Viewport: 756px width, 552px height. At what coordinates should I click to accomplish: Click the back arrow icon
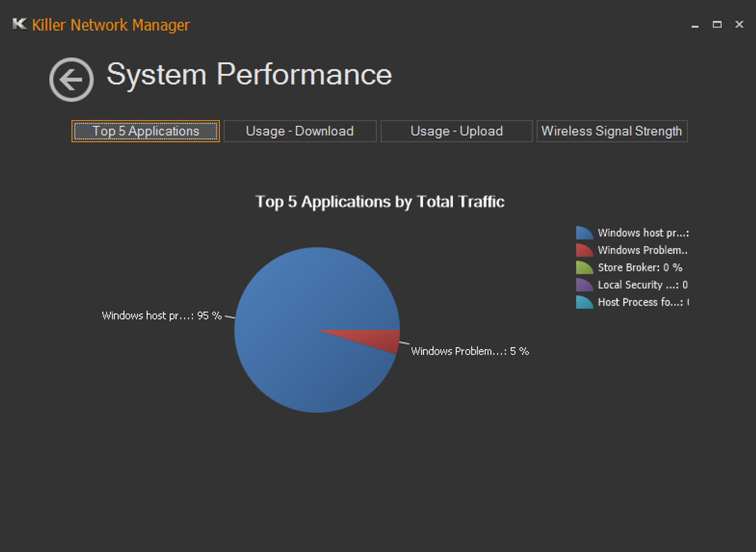[x=71, y=80]
